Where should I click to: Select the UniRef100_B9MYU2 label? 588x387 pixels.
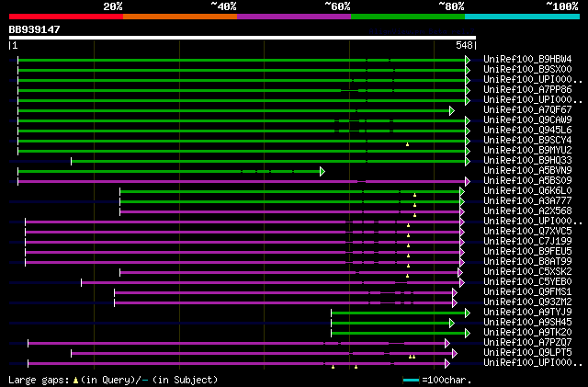[x=527, y=150]
